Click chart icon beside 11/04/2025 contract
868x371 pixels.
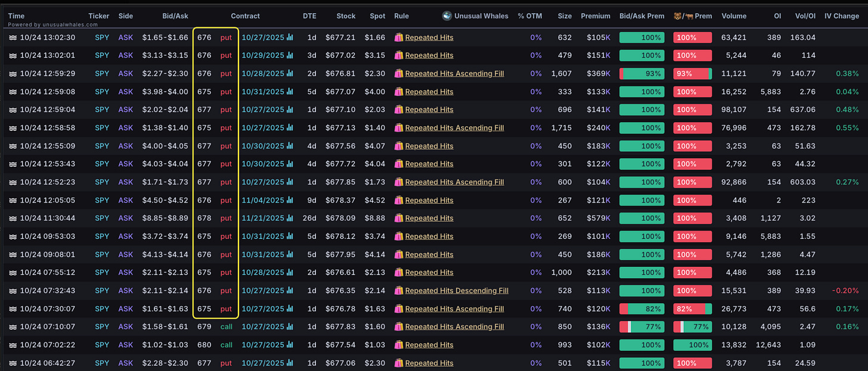pyautogui.click(x=290, y=200)
